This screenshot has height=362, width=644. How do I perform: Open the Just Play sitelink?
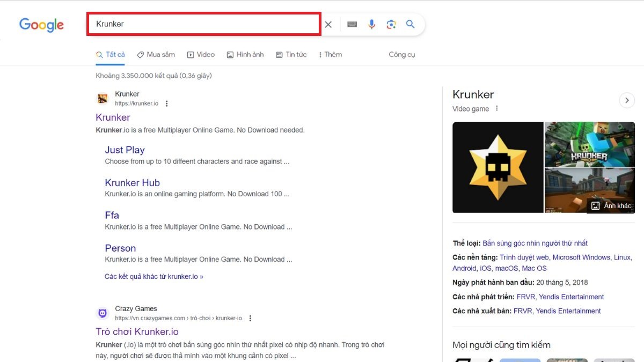(125, 150)
